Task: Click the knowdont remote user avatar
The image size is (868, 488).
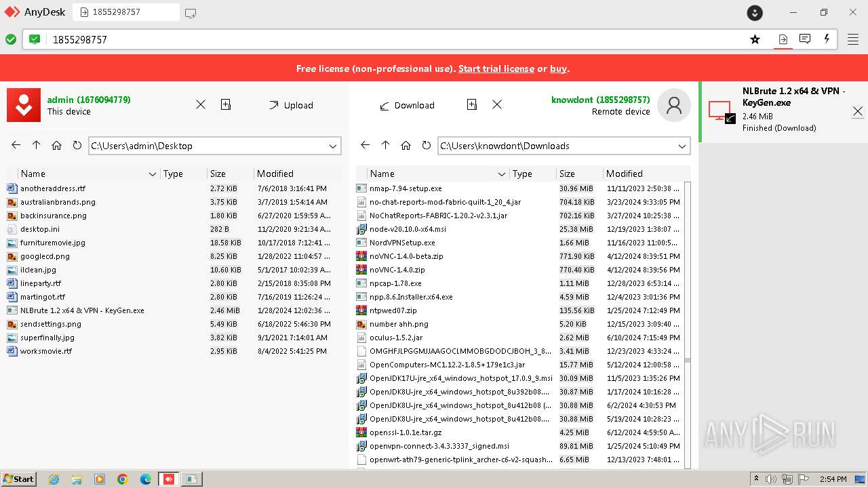Action: coord(674,105)
